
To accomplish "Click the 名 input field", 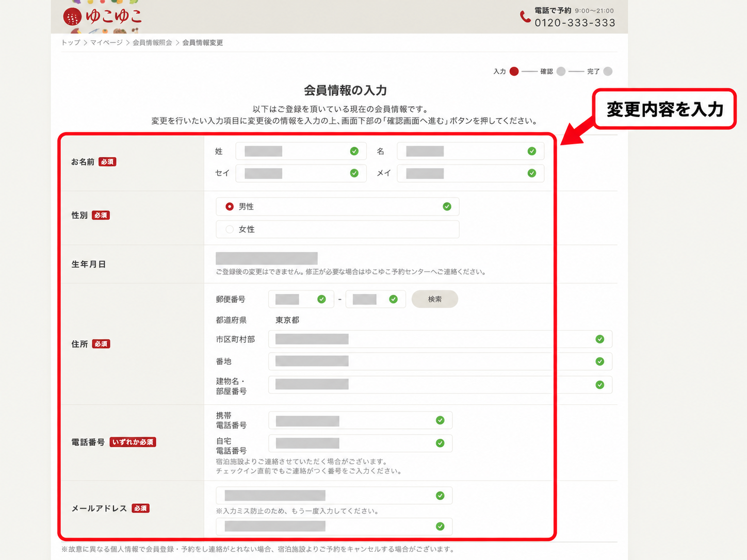I will tap(470, 151).
